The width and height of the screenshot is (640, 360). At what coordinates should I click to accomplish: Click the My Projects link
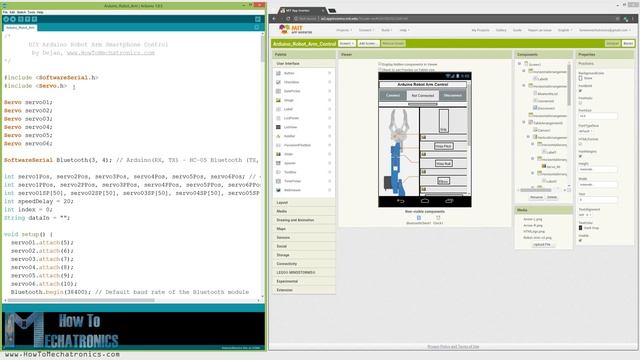point(480,30)
